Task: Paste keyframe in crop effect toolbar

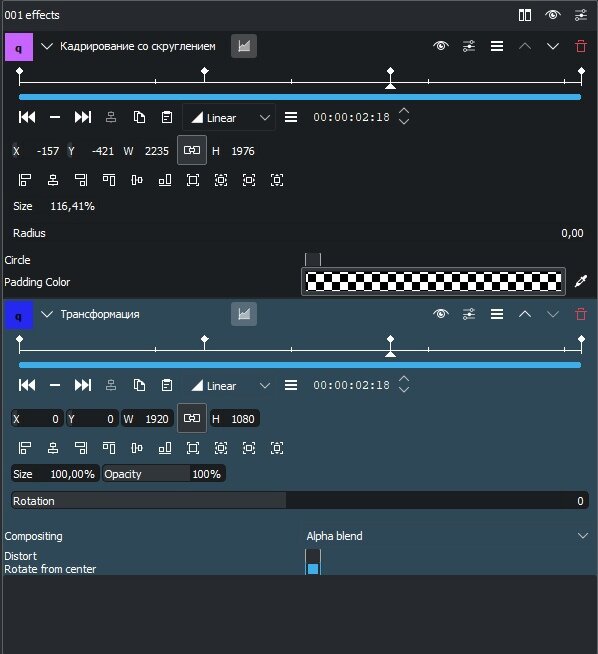Action: 167,117
